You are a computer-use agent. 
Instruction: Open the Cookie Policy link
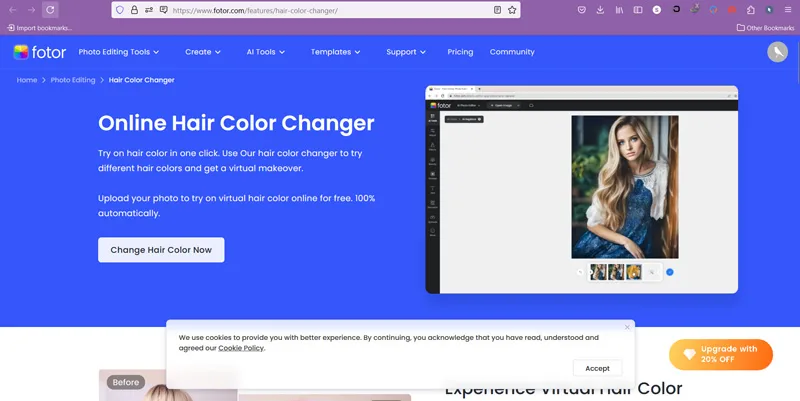click(x=241, y=348)
